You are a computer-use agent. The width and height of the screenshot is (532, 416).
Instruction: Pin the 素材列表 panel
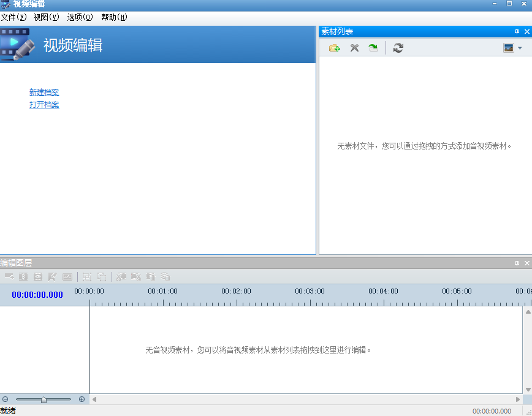[517, 31]
